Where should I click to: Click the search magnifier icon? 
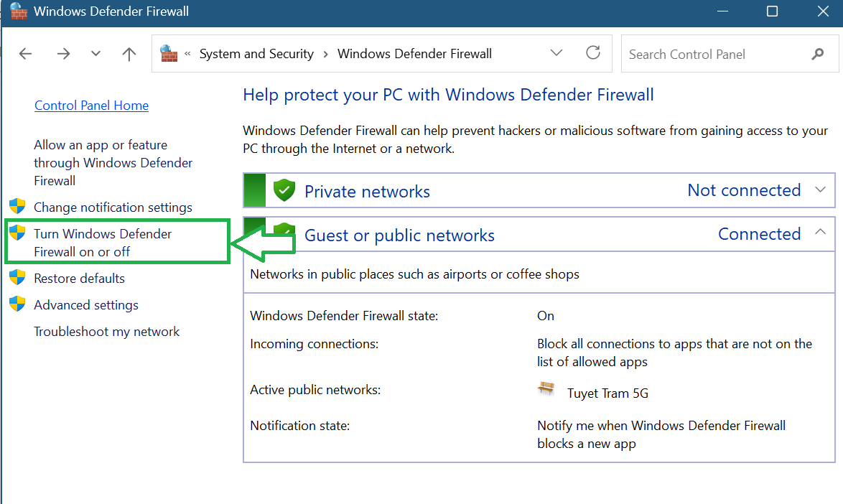pyautogui.click(x=818, y=54)
